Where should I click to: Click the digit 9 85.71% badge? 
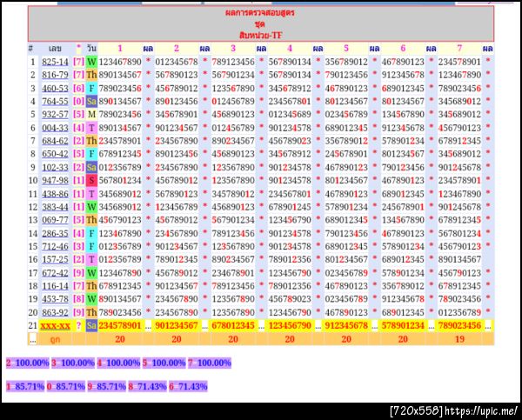coord(107,386)
